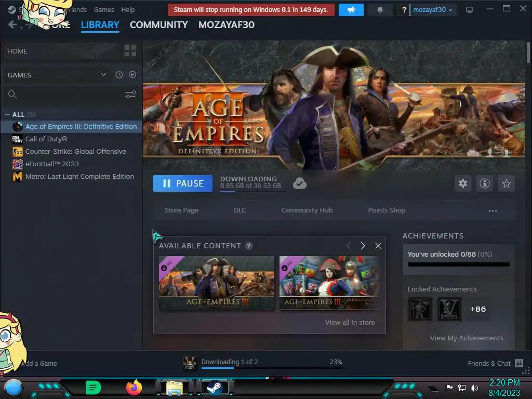Click the Steam Cloud status icon

tap(300, 183)
